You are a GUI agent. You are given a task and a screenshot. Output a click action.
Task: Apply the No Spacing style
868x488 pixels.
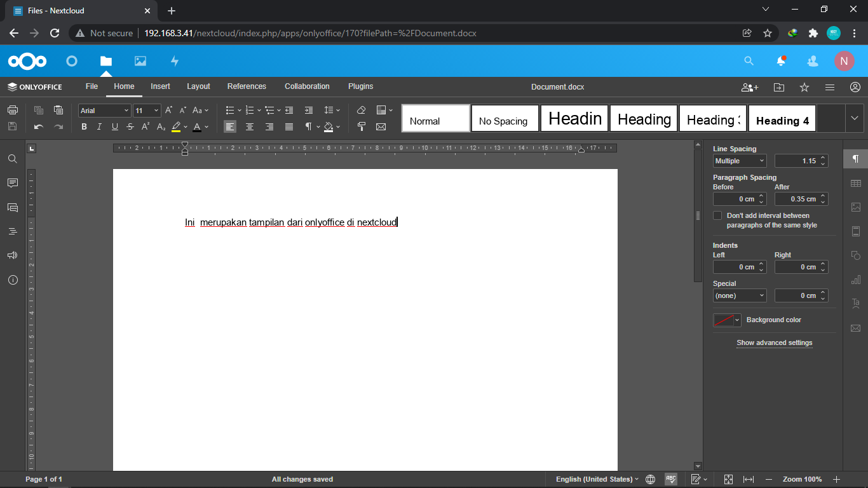point(505,118)
